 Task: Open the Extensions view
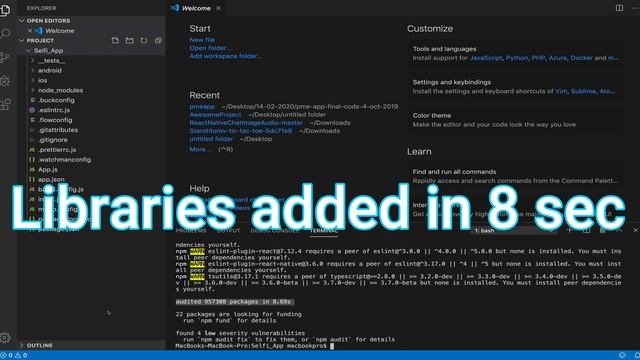[5, 104]
